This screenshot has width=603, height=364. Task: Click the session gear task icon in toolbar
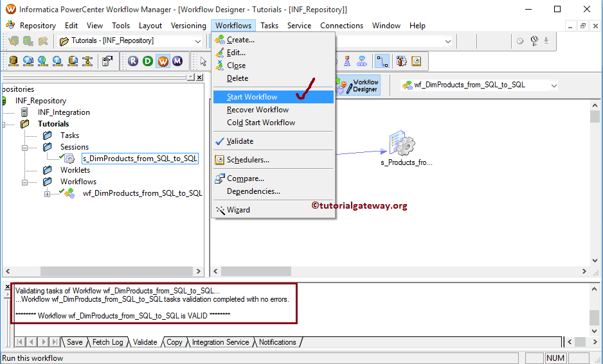[x=401, y=61]
